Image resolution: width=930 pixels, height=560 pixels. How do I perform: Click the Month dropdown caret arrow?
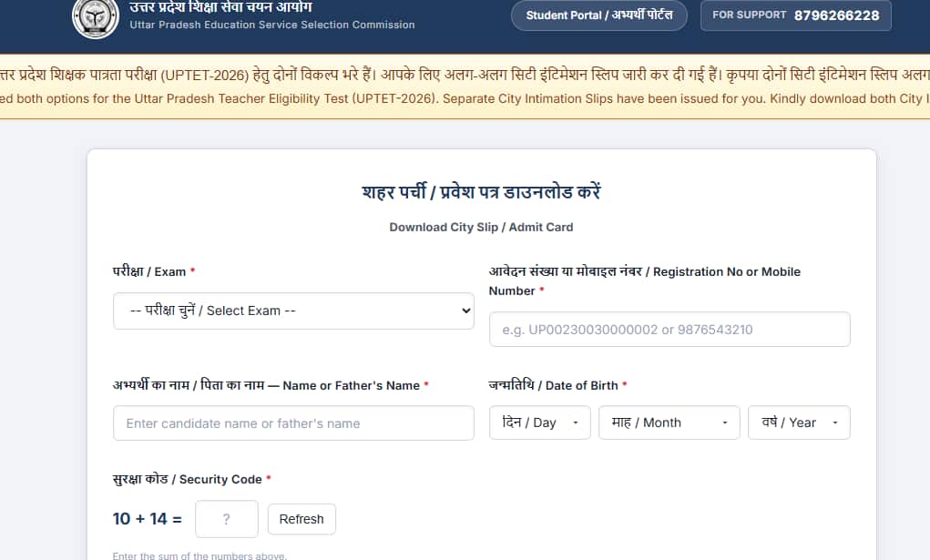(x=725, y=423)
